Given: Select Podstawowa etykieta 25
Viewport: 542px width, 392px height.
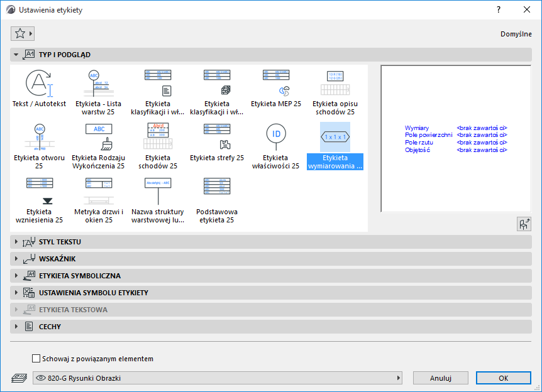Looking at the screenshot, I should (217, 200).
